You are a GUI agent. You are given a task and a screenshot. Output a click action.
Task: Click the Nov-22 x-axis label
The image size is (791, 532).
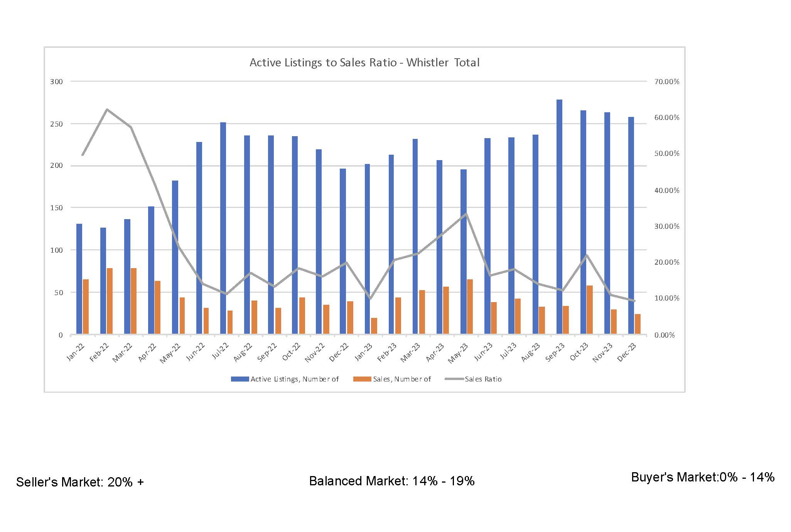pos(315,352)
